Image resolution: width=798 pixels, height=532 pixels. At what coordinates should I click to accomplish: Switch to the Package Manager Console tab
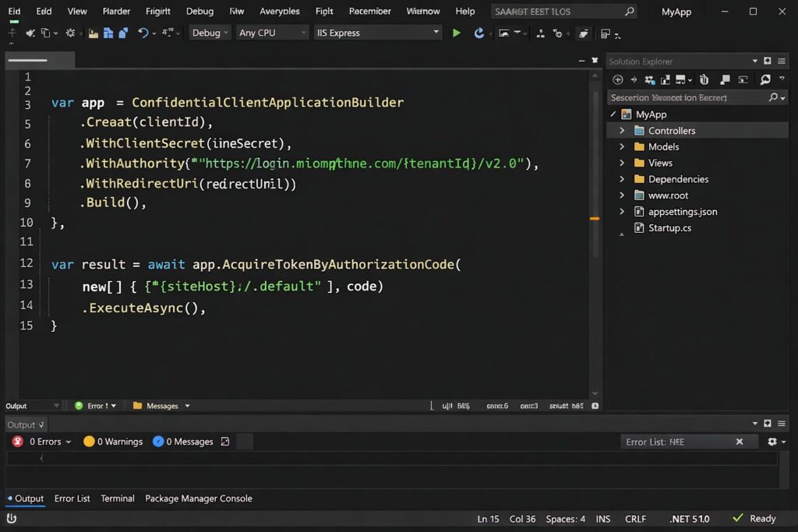click(198, 499)
